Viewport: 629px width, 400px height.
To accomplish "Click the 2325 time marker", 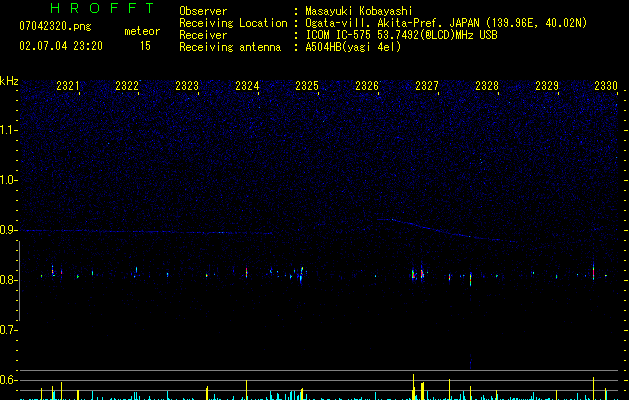I will tap(307, 85).
